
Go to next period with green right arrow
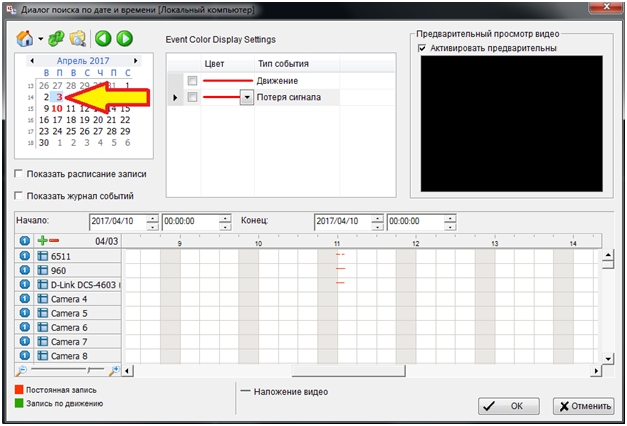pos(124,39)
